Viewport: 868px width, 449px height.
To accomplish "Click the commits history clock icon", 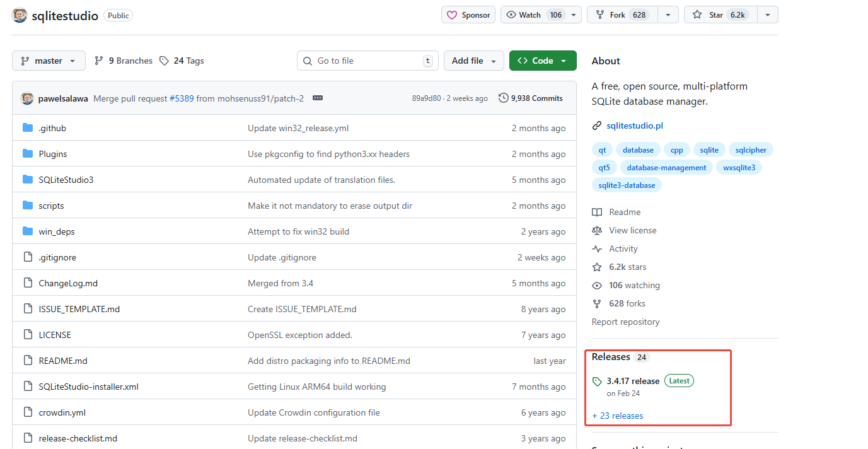I will click(x=503, y=98).
